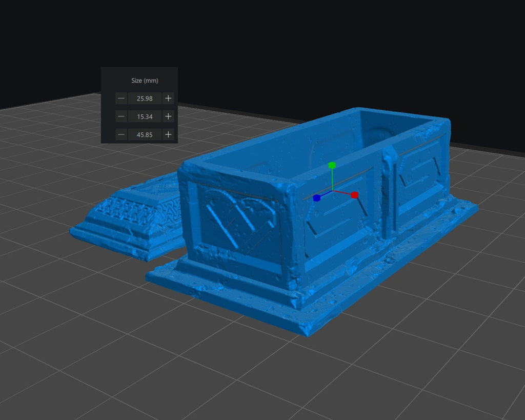Click the Size (mm) panel title
Viewport: 525px width, 420px height.
pos(145,81)
